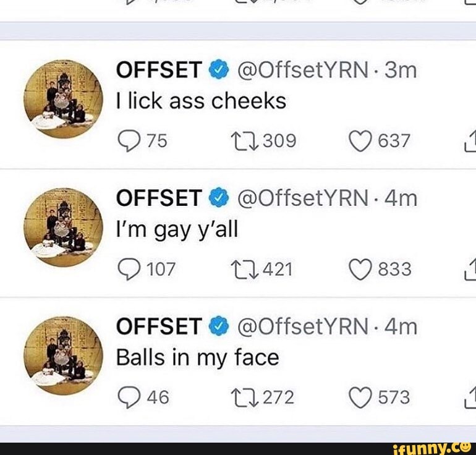
Task: Click the verified badge on the 3m tweet
Action: (x=219, y=70)
